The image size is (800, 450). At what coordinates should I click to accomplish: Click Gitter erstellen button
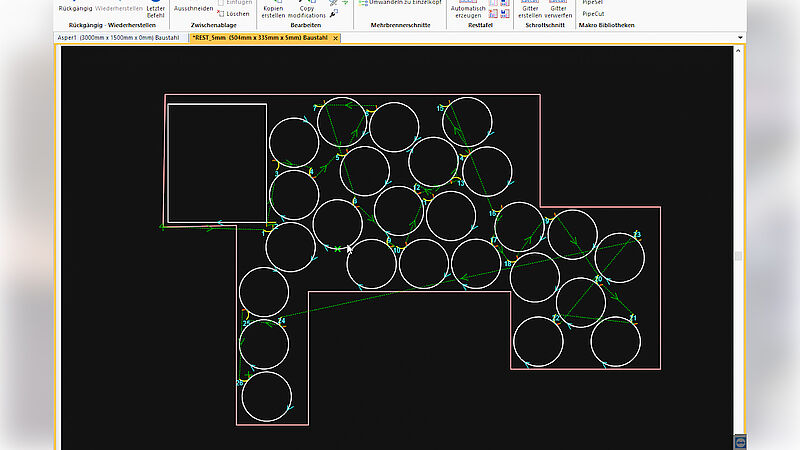[x=530, y=10]
